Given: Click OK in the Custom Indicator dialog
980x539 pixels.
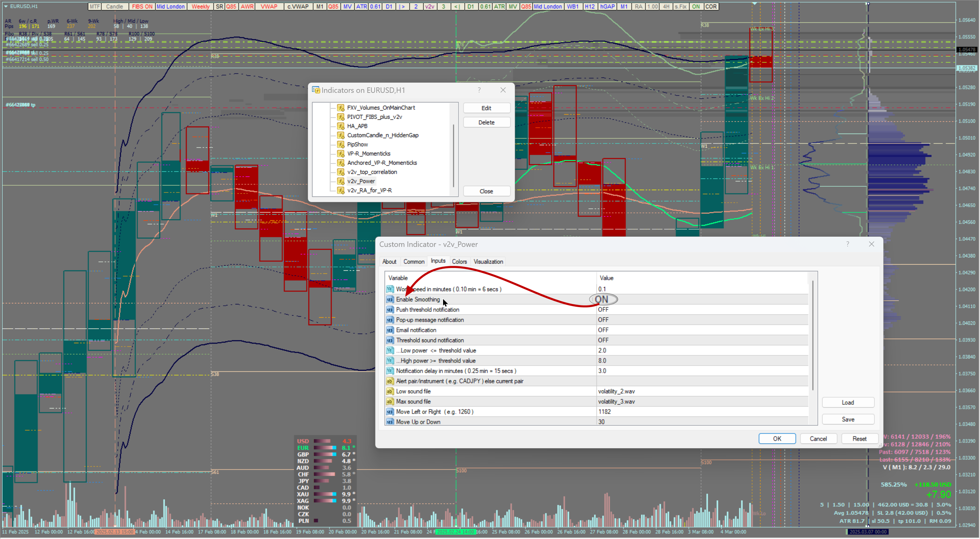Looking at the screenshot, I should tap(777, 439).
